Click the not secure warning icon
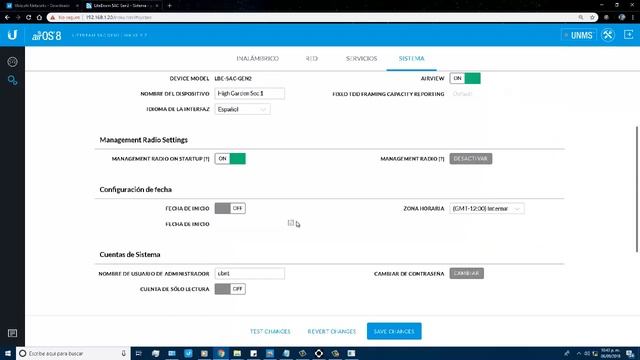The image size is (640, 360). (53, 18)
